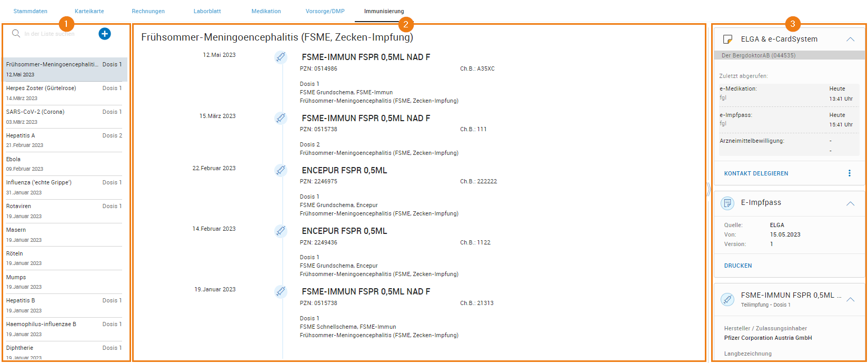The width and height of the screenshot is (868, 363).
Task: Click syringe icon for 15.März 2023 entry
Action: pos(281,118)
